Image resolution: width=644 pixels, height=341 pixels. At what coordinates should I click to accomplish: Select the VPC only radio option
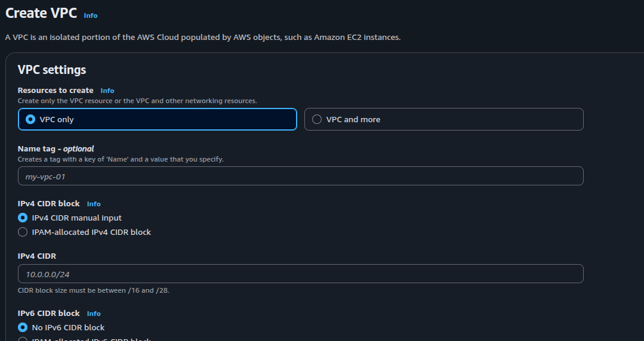(30, 119)
